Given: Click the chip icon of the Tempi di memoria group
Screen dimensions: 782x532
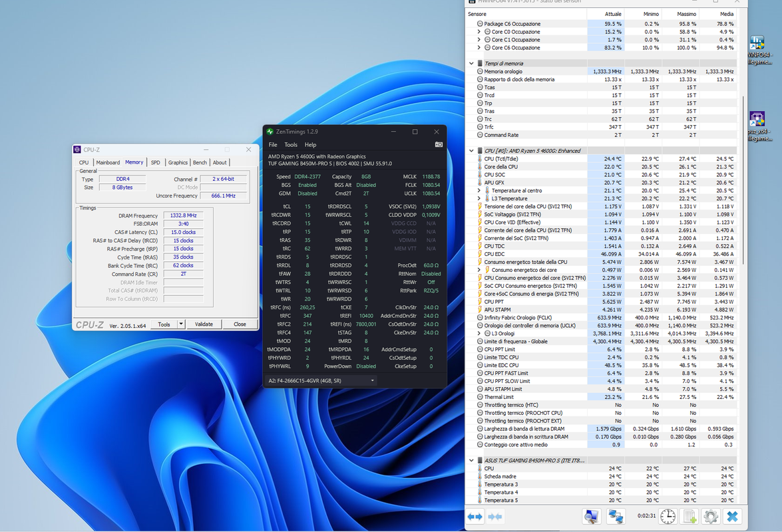Looking at the screenshot, I should click(480, 63).
